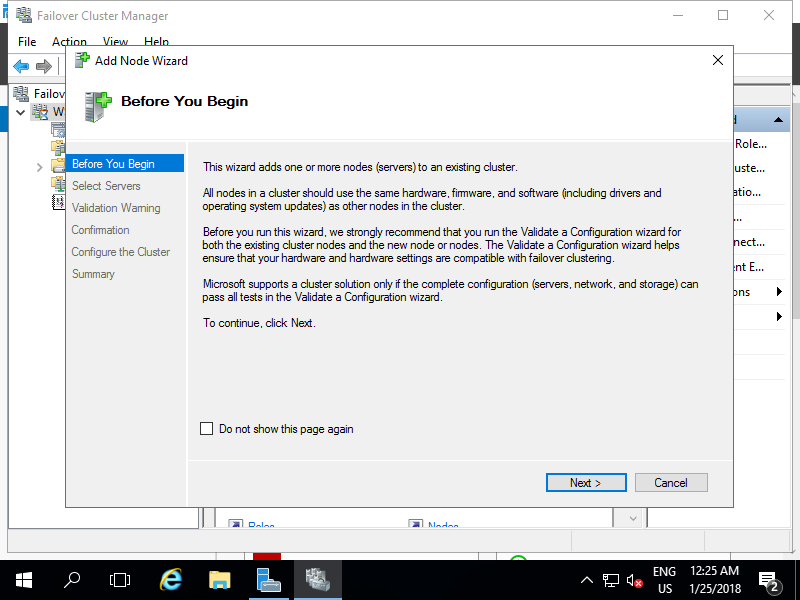
Task: Collapse the cluster node in the tree
Action: (20, 112)
